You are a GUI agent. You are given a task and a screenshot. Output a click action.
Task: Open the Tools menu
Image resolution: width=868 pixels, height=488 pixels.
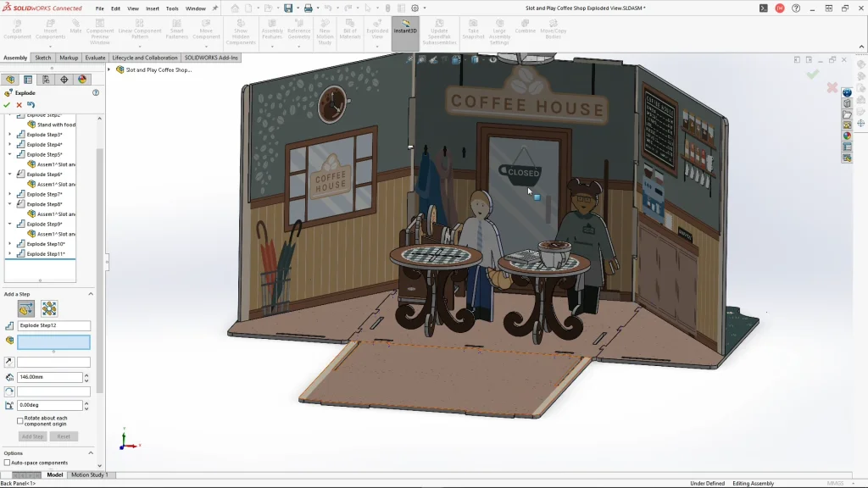pyautogui.click(x=172, y=8)
